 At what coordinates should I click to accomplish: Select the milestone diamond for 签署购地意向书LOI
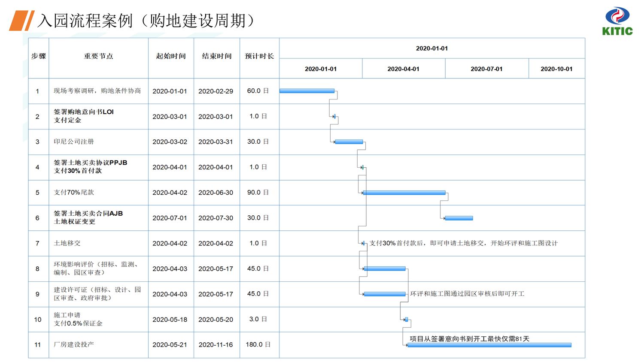point(334,116)
